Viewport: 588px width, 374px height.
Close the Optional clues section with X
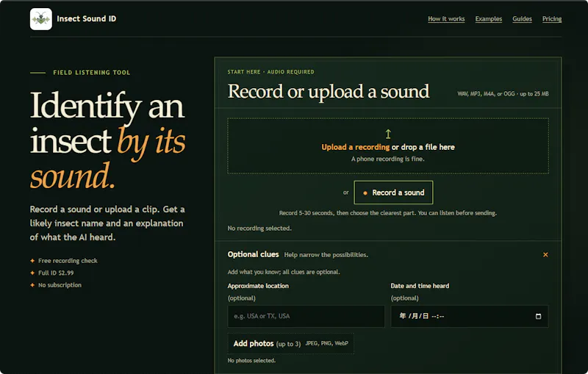point(545,255)
